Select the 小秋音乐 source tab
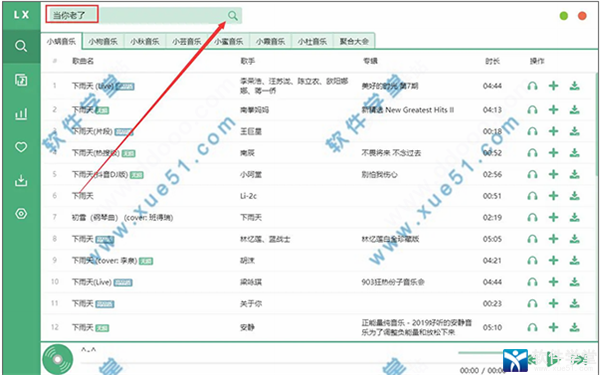 click(145, 41)
